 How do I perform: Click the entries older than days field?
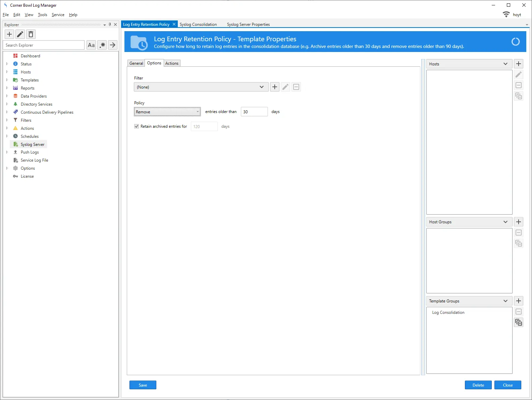[x=254, y=112]
